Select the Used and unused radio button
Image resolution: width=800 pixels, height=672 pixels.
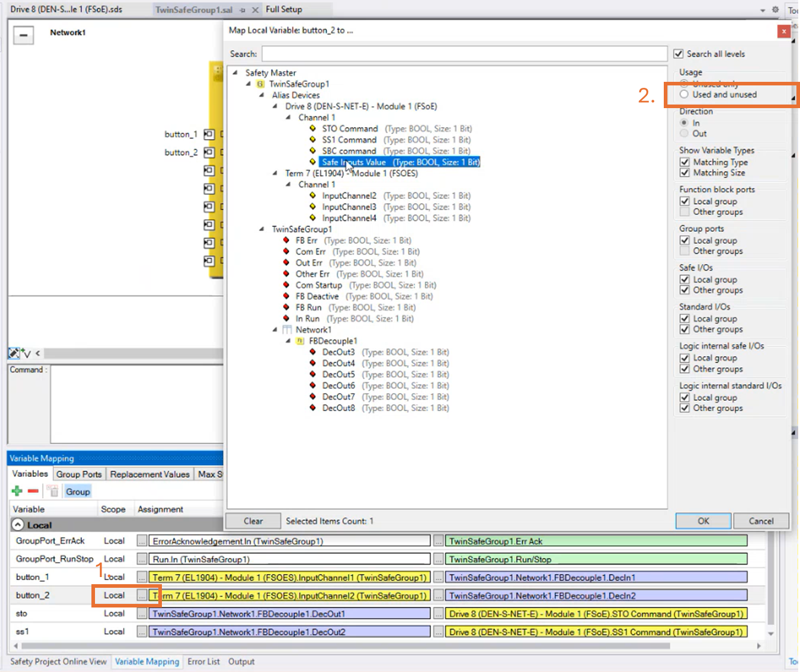683,94
